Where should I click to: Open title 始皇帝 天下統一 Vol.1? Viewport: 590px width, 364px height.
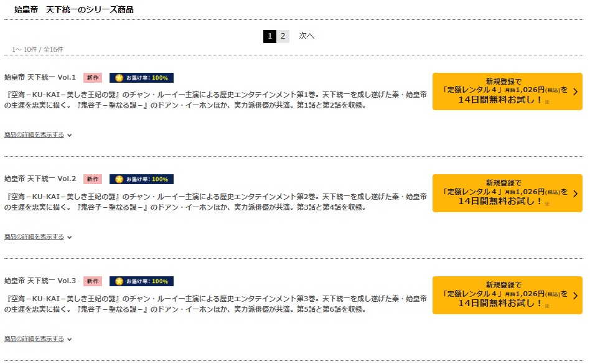40,77
